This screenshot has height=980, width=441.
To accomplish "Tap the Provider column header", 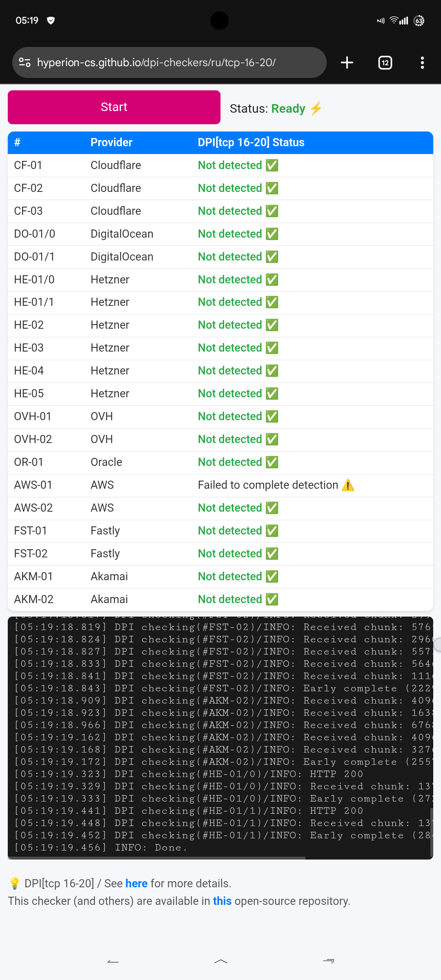I will point(111,143).
